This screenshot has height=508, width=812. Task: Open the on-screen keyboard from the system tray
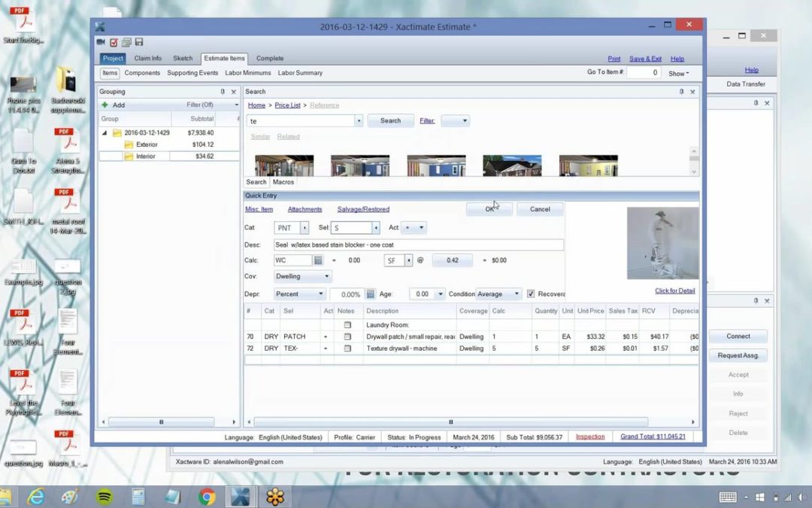[x=728, y=497]
